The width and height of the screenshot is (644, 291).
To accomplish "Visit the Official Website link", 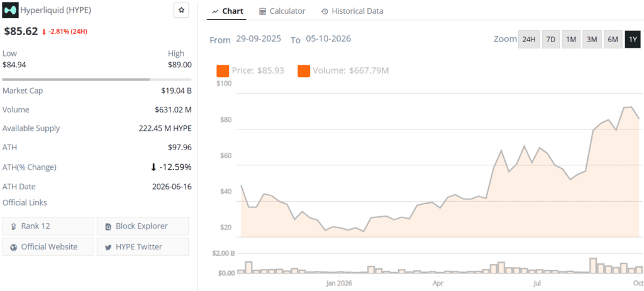I will point(48,246).
